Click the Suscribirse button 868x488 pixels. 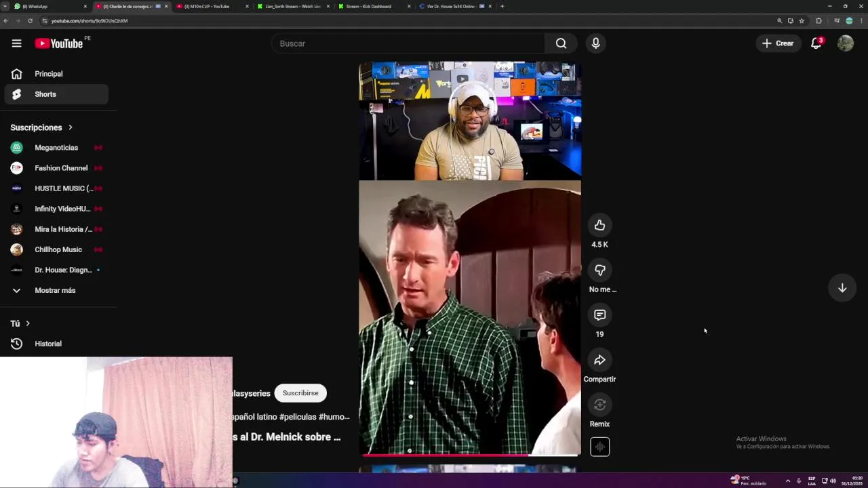click(300, 393)
